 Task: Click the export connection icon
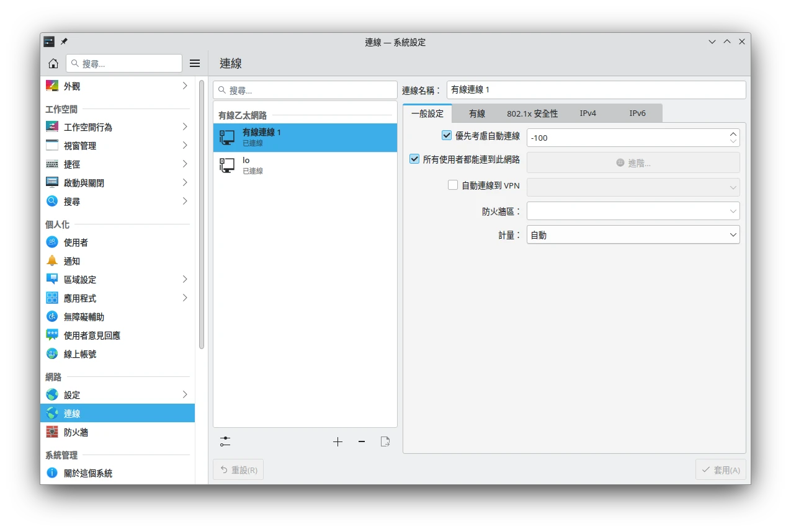pos(385,442)
